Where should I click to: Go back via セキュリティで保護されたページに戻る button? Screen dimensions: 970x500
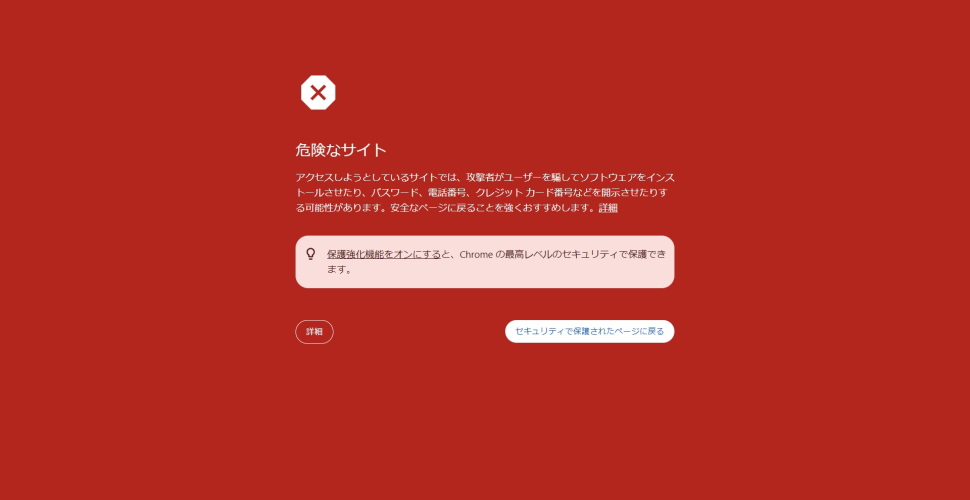click(590, 331)
